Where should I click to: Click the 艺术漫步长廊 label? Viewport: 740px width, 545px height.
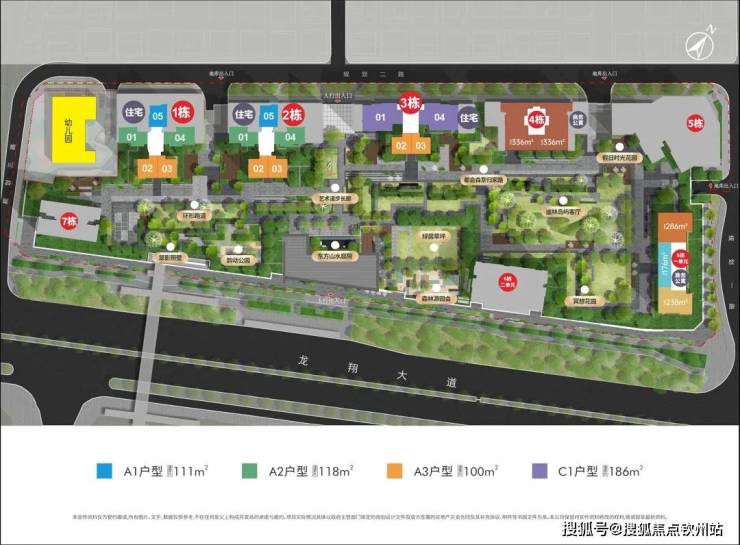[x=335, y=199]
